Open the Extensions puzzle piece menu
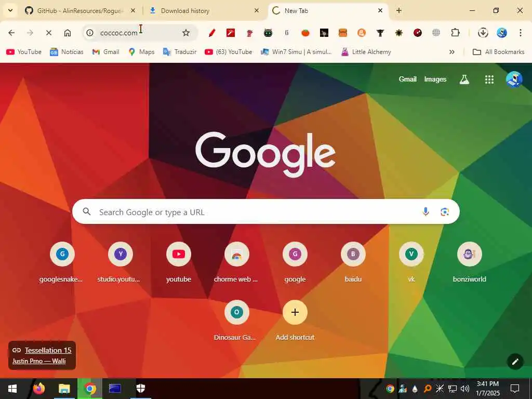The width and height of the screenshot is (532, 399). tap(455, 33)
